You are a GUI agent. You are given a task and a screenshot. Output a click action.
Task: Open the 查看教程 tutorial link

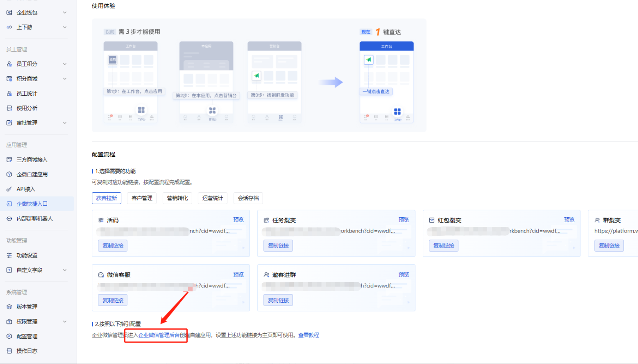pyautogui.click(x=308, y=335)
